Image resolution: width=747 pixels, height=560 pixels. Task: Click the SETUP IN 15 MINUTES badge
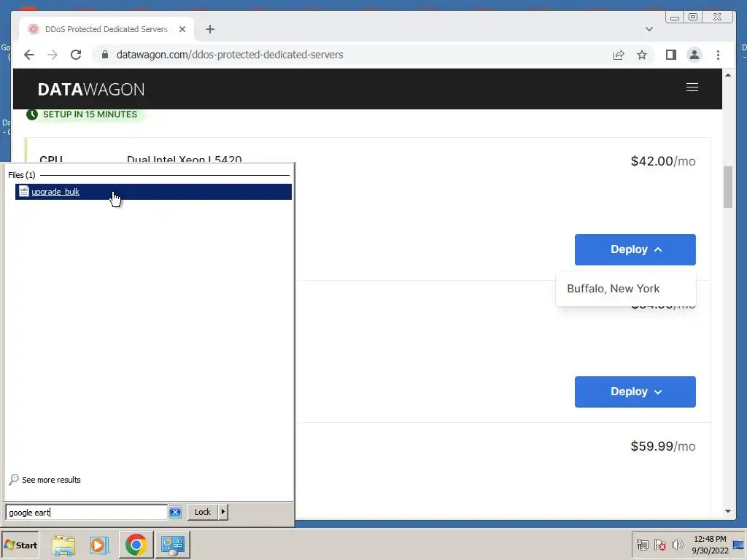tap(85, 114)
